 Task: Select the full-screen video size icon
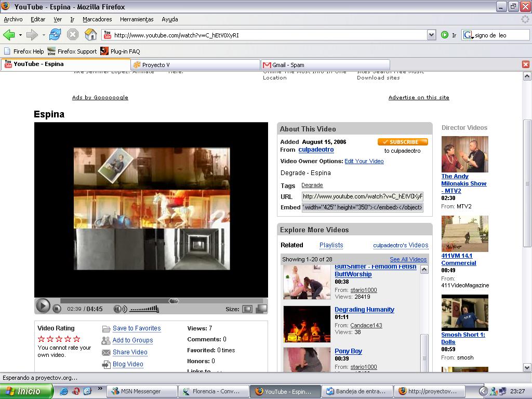pos(262,309)
